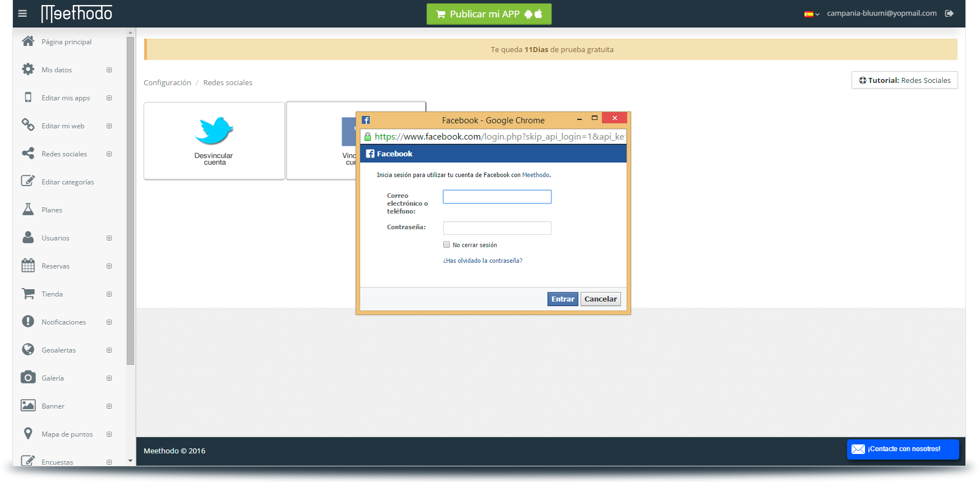Viewport: 980px width, 482px height.
Task: Click the green padlock in the Facebook address bar
Action: (367, 136)
